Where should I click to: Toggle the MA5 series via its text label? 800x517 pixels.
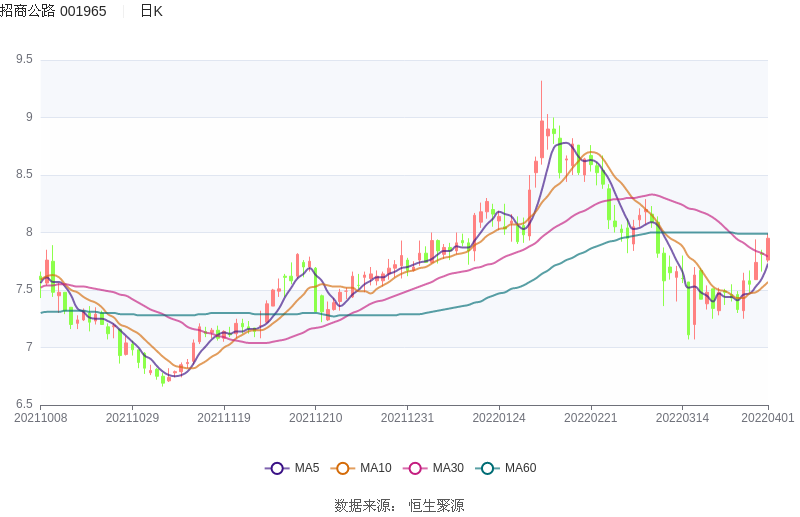307,468
